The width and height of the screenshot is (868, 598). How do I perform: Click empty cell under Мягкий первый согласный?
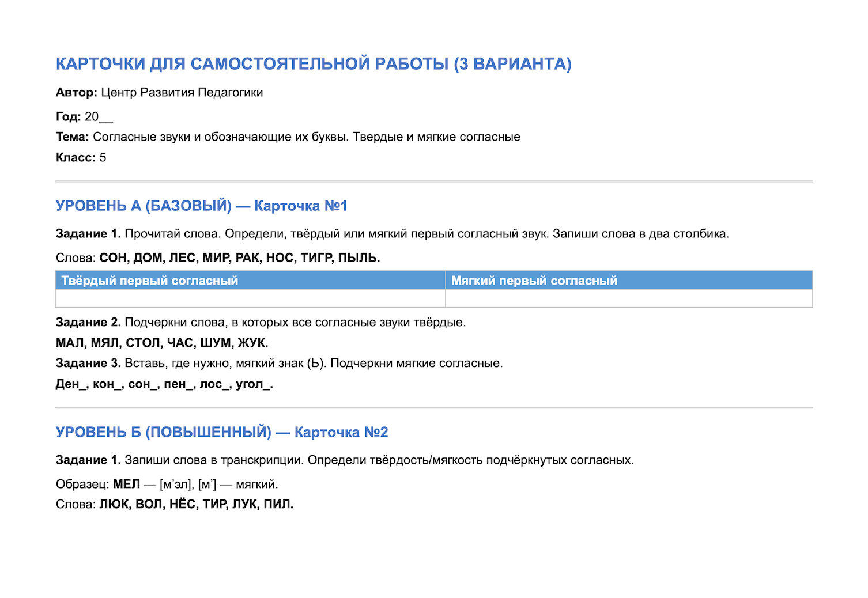[629, 298]
